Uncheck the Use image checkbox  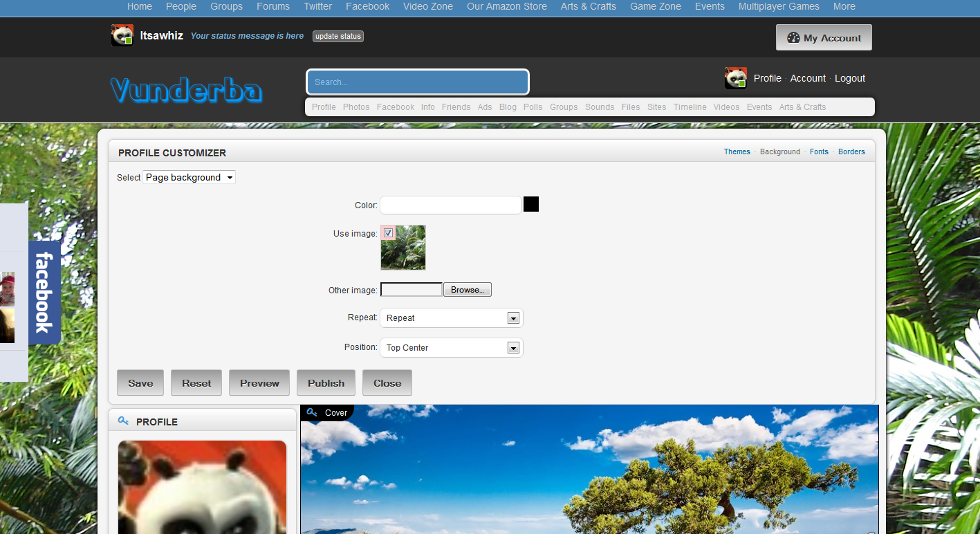coord(388,233)
